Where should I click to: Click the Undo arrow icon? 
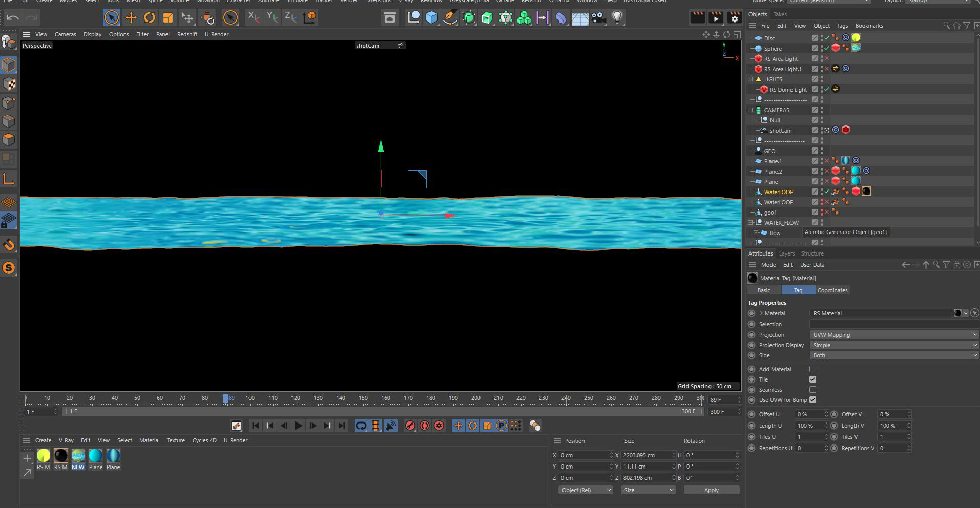coord(13,18)
